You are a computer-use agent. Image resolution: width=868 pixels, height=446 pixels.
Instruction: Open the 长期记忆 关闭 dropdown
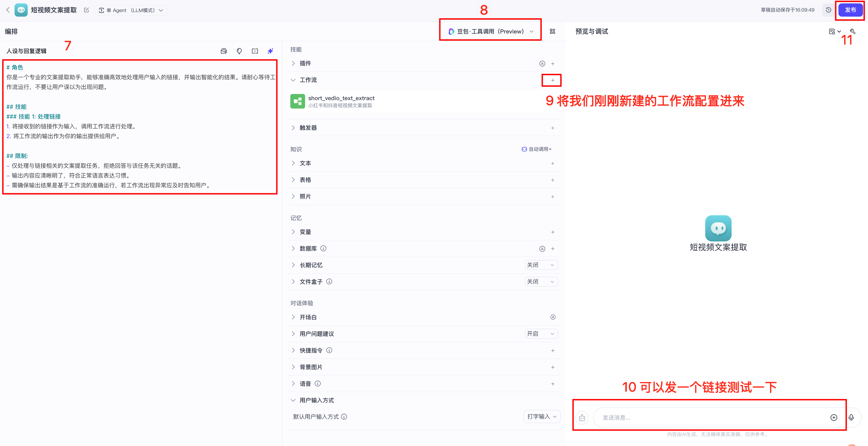[x=541, y=265]
